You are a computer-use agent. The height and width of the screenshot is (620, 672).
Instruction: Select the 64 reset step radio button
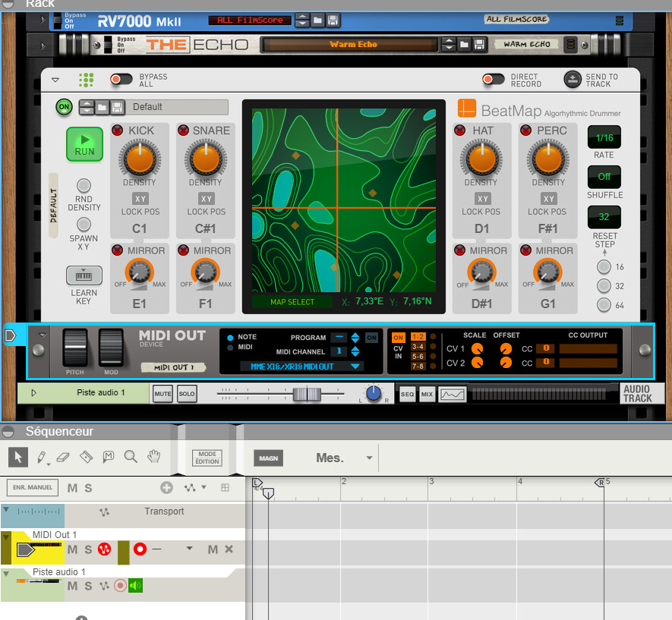604,305
